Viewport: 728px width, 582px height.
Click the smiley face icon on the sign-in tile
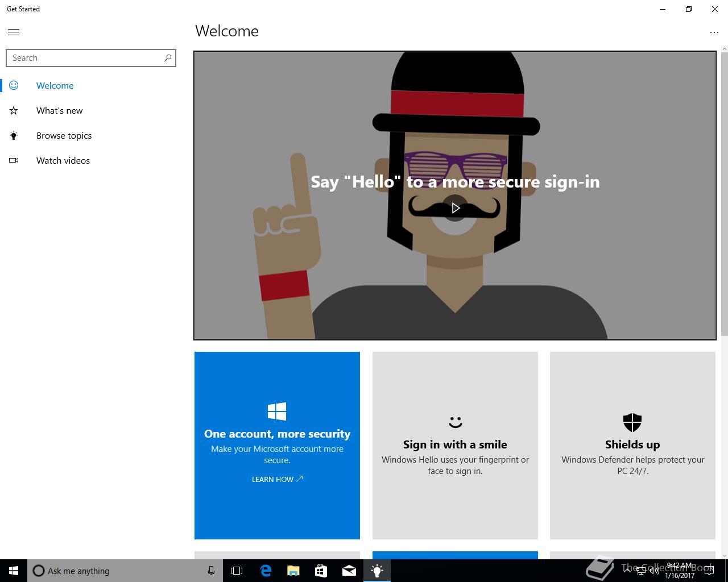(455, 422)
